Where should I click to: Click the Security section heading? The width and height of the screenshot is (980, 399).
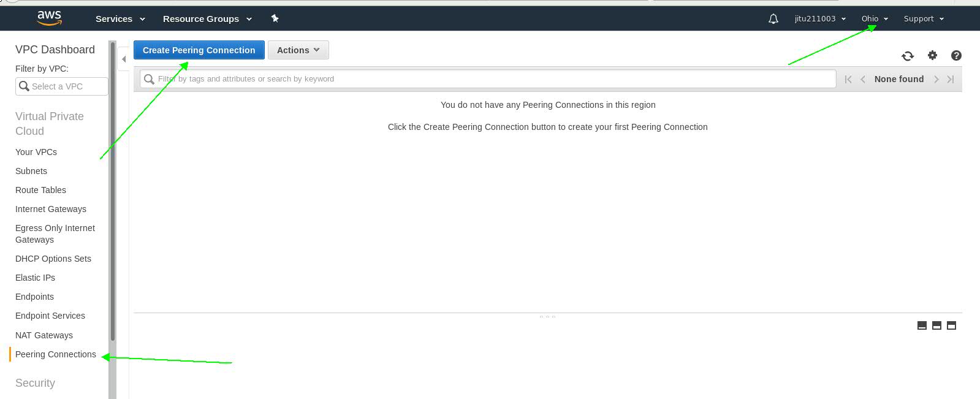coord(35,383)
